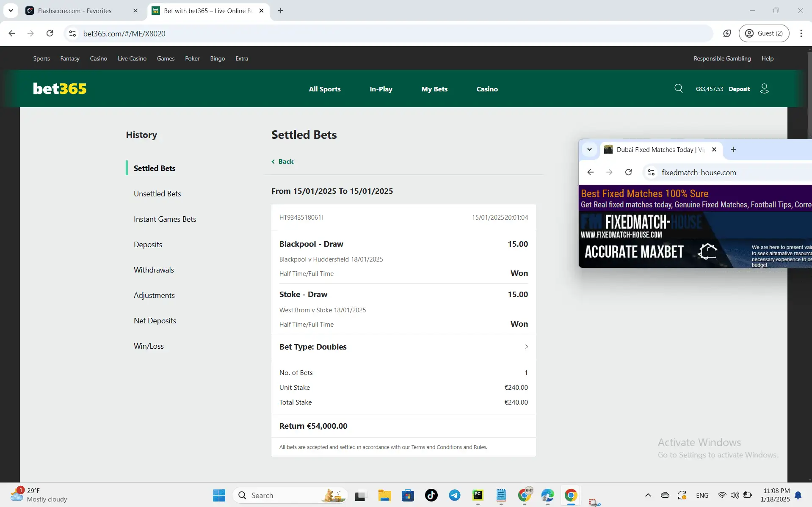Image resolution: width=812 pixels, height=507 pixels.
Task: Open Telegram from the taskbar
Action: pyautogui.click(x=454, y=495)
